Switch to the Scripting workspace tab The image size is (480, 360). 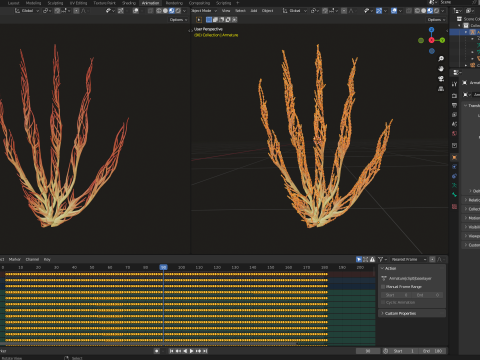point(223,3)
